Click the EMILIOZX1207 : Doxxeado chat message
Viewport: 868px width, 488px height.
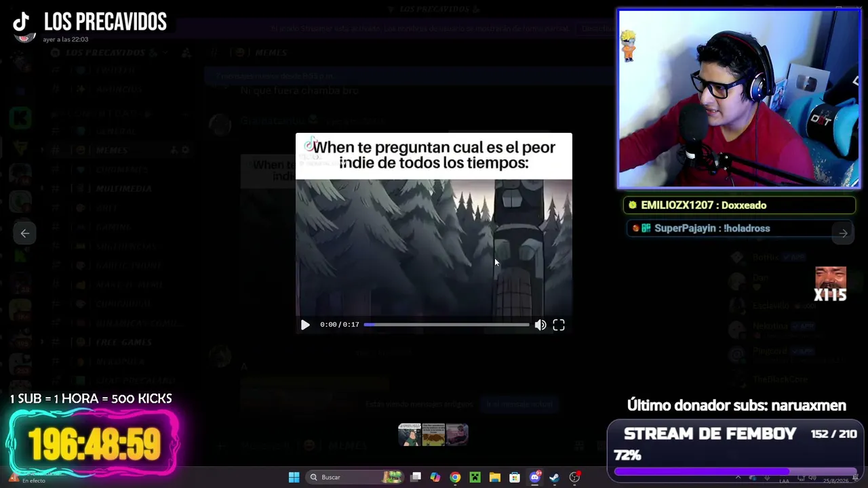(739, 205)
